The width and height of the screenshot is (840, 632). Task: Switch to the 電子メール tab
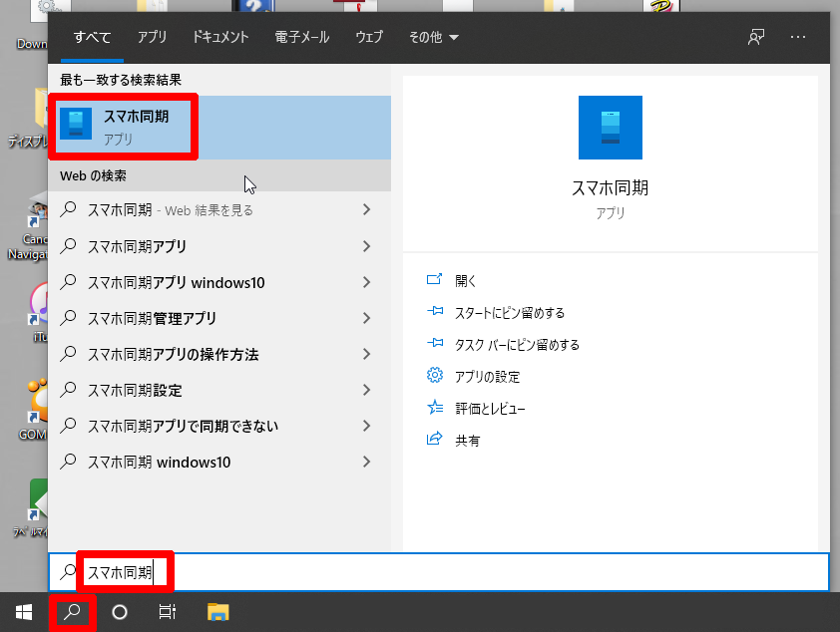(x=301, y=37)
